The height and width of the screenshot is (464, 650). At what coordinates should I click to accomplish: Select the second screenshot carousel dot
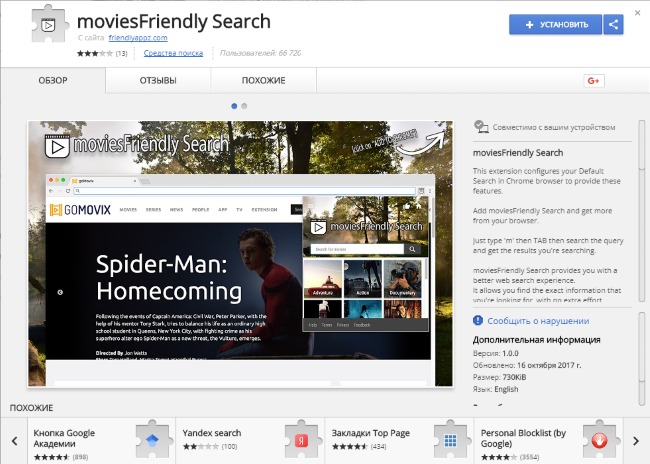(x=244, y=106)
